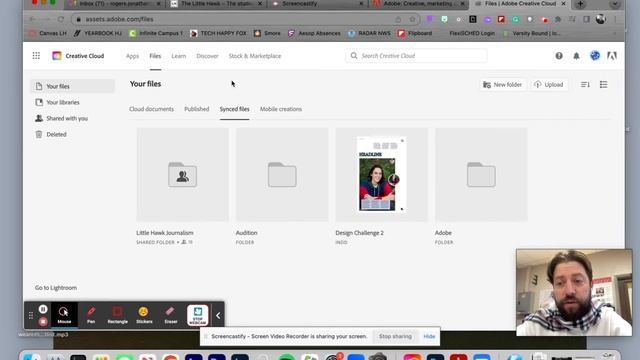This screenshot has height=360, width=640.
Task: Stop the webcam in Screencastify toolbar
Action: click(x=198, y=315)
